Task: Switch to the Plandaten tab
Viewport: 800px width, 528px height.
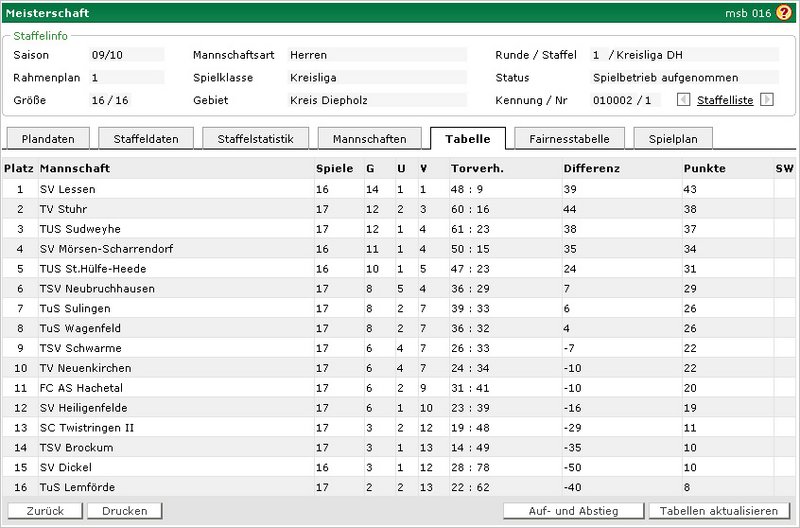Action: click(52, 139)
